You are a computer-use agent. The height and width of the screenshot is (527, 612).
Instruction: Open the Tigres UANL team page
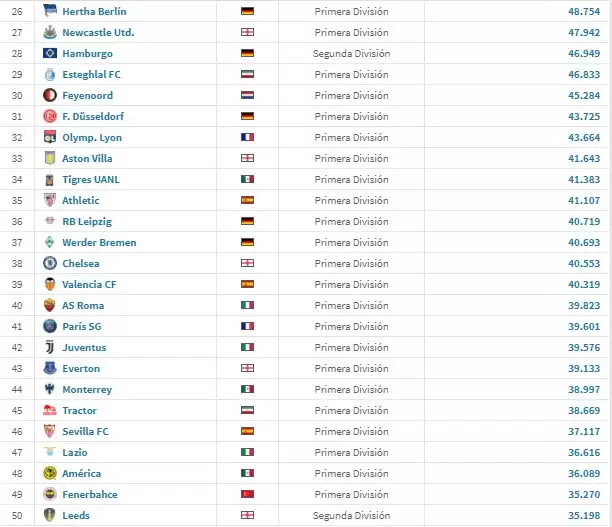click(89, 179)
